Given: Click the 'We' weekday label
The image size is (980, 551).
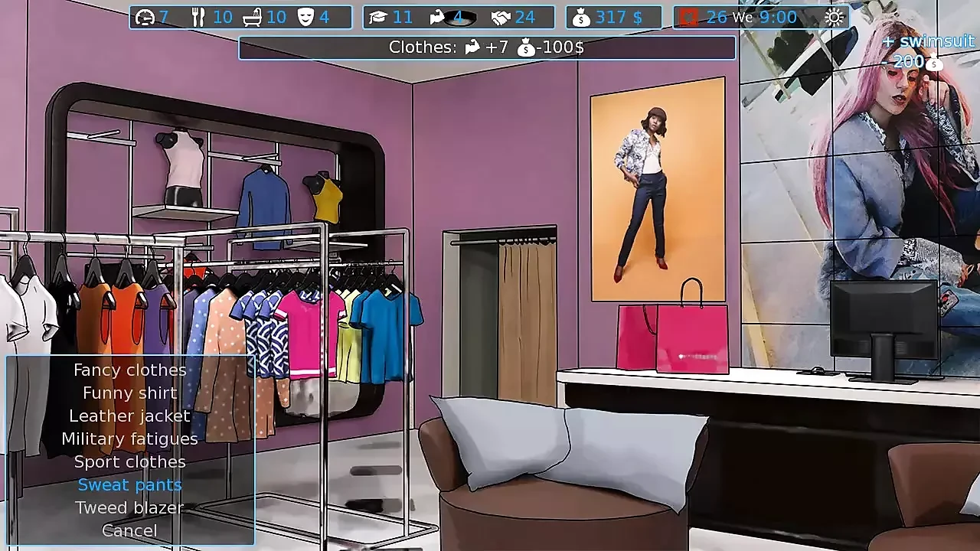Looking at the screenshot, I should click(743, 18).
